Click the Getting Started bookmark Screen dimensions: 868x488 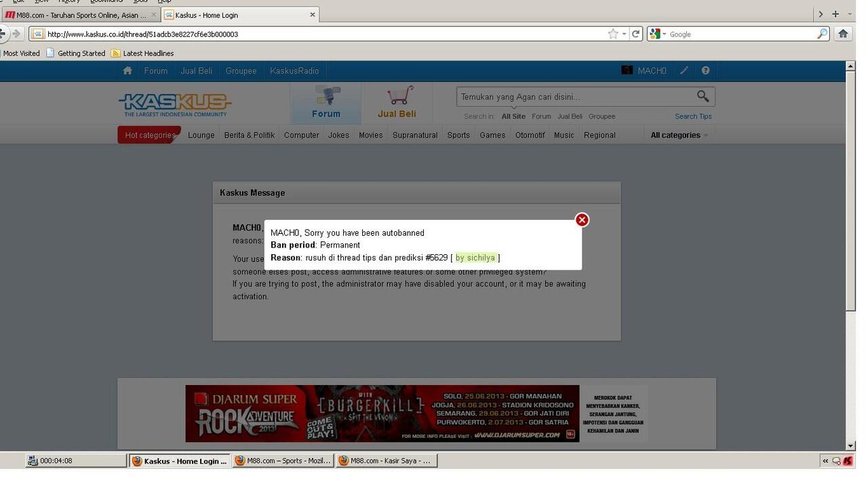[75, 53]
